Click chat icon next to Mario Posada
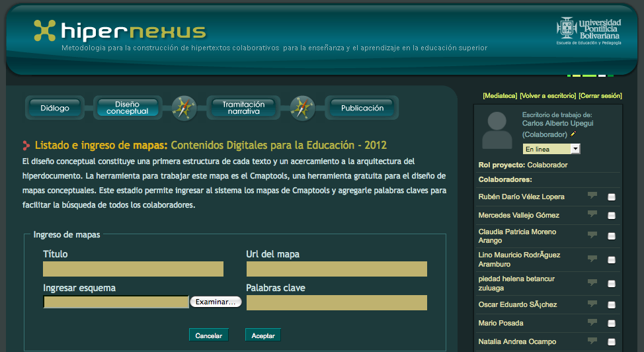The width and height of the screenshot is (644, 352). click(x=592, y=322)
